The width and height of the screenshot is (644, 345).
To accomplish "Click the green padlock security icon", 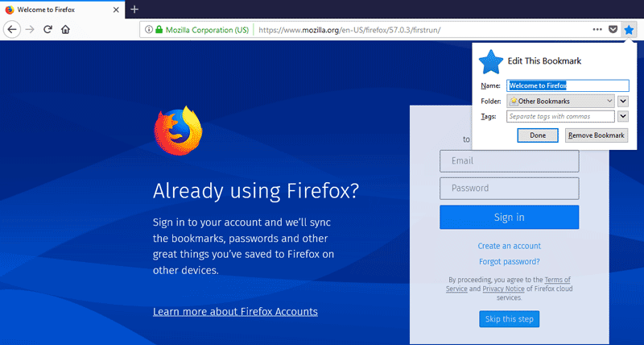I will 159,30.
